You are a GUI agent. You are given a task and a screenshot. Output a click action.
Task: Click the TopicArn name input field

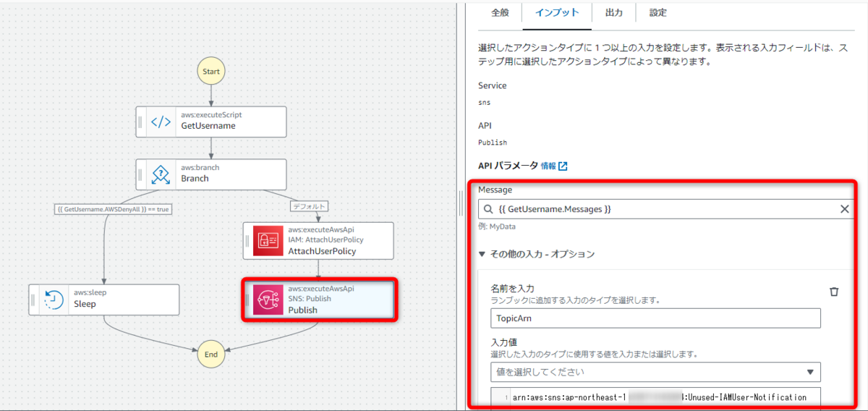coord(655,318)
